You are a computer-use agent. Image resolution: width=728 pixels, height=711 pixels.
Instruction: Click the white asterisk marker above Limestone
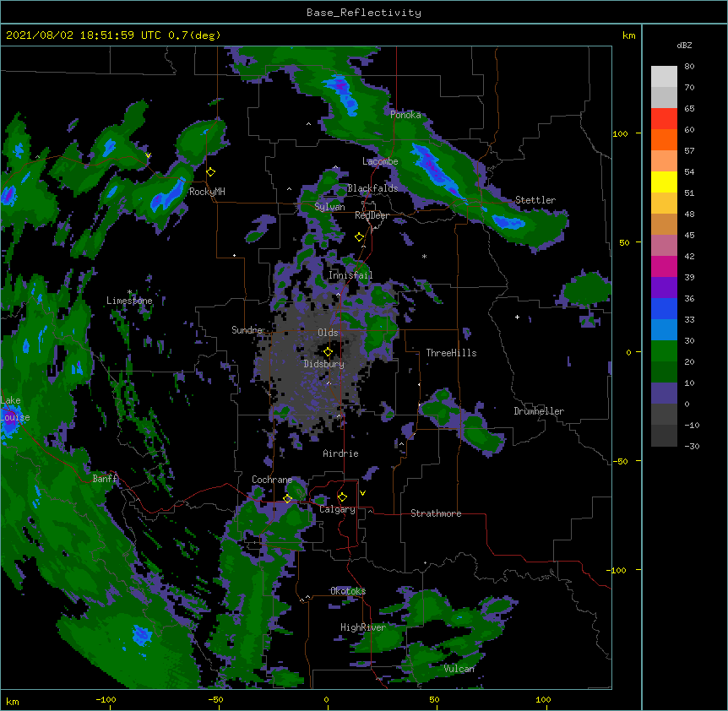tap(129, 292)
